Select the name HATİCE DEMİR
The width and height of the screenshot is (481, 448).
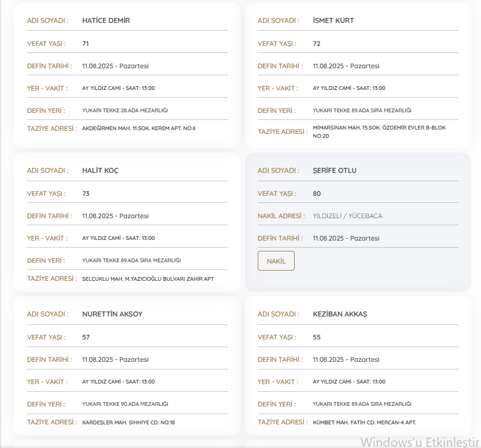click(x=106, y=20)
